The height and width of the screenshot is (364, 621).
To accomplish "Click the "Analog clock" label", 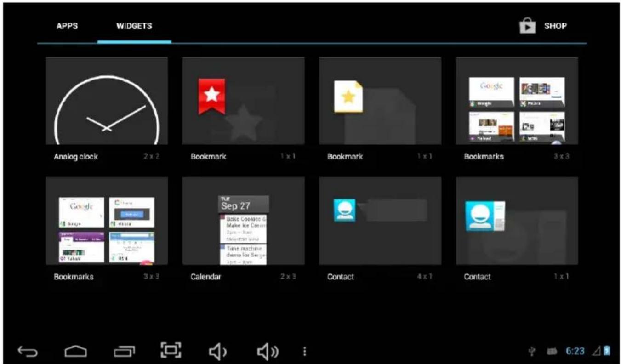I will pyautogui.click(x=76, y=156).
